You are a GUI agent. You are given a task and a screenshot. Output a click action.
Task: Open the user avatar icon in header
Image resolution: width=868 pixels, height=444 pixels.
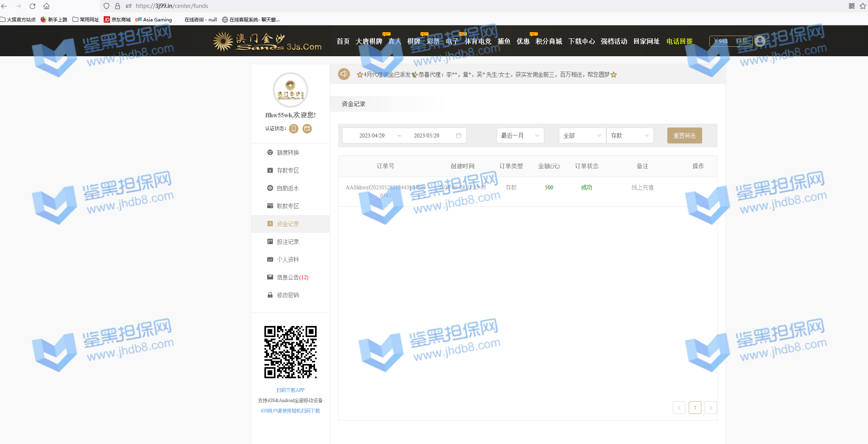[x=760, y=41]
